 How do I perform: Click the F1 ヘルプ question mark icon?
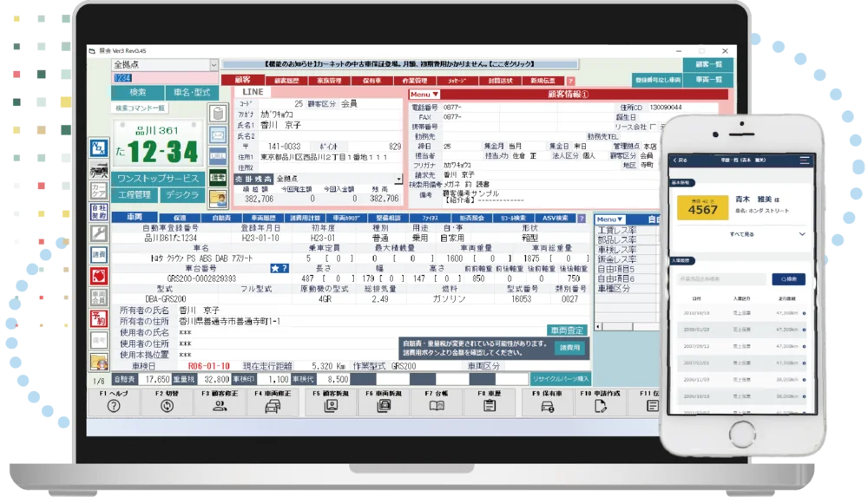[x=114, y=406]
